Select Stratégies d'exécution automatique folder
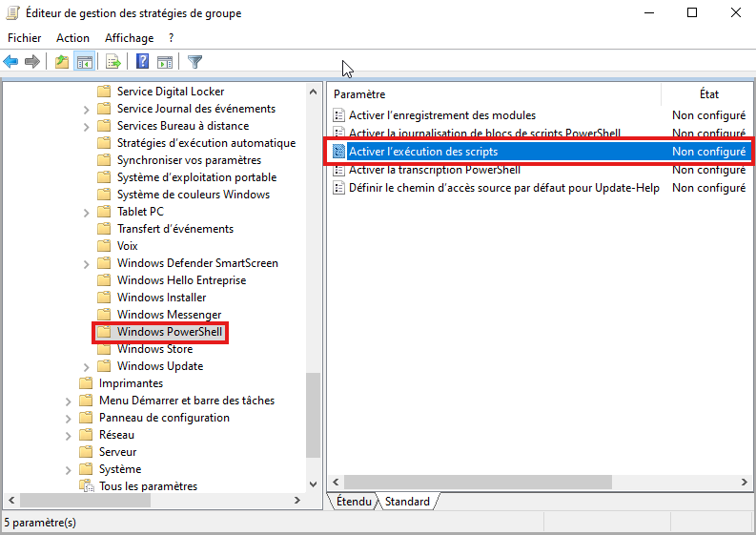 pyautogui.click(x=206, y=143)
